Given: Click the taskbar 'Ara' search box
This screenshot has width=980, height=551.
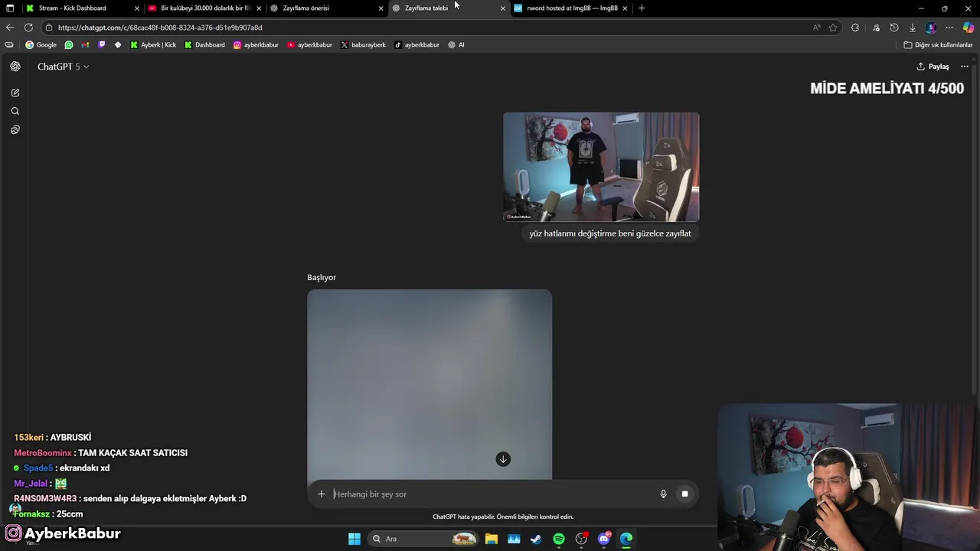Looking at the screenshot, I should pos(422,539).
